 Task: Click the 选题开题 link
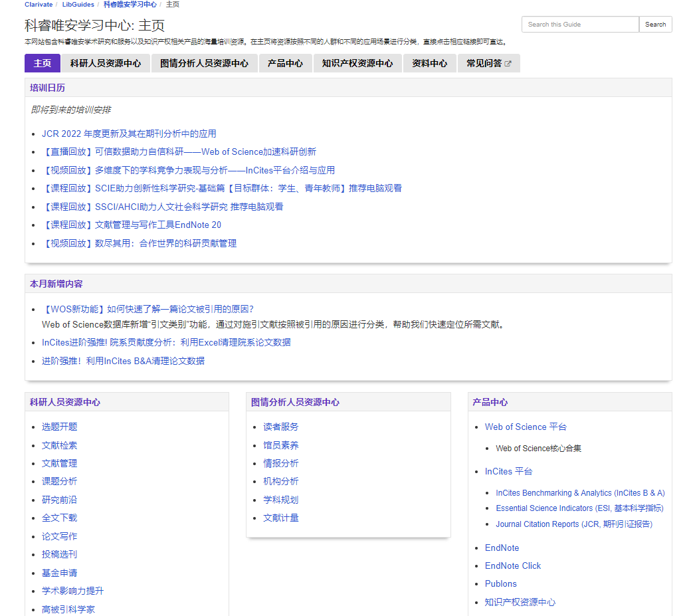59,427
